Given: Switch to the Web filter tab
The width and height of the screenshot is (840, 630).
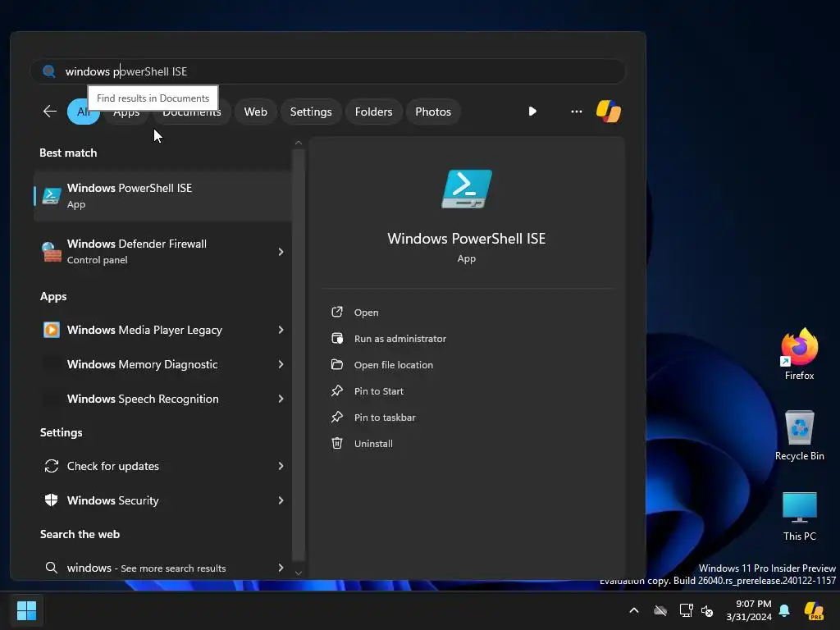Looking at the screenshot, I should coord(256,112).
